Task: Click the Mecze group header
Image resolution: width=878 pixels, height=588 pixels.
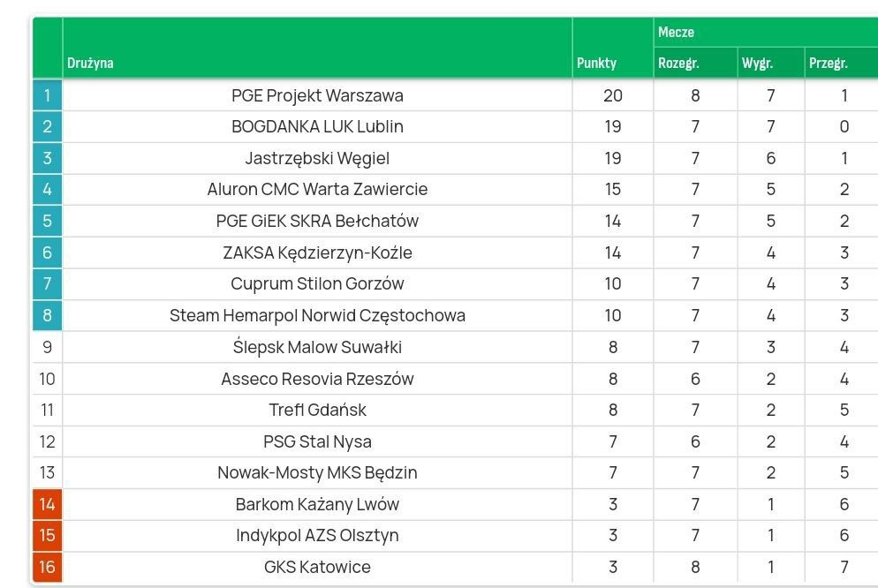Action: tap(676, 33)
